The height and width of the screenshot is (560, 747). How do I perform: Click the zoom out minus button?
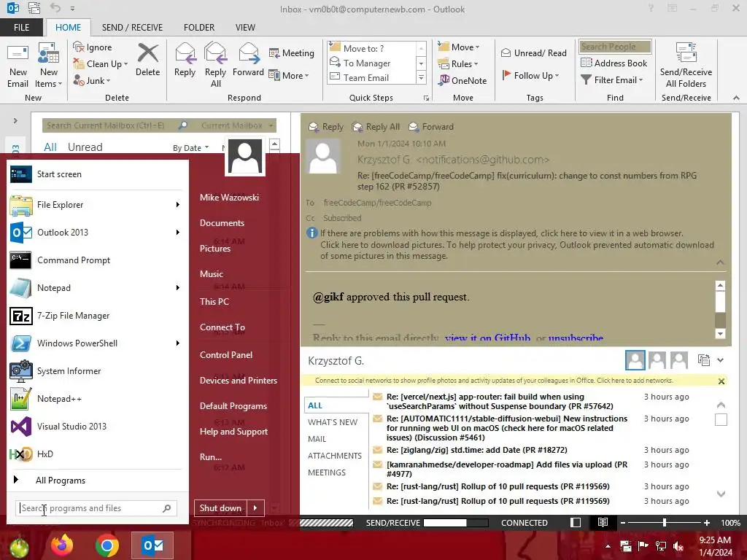(x=623, y=522)
